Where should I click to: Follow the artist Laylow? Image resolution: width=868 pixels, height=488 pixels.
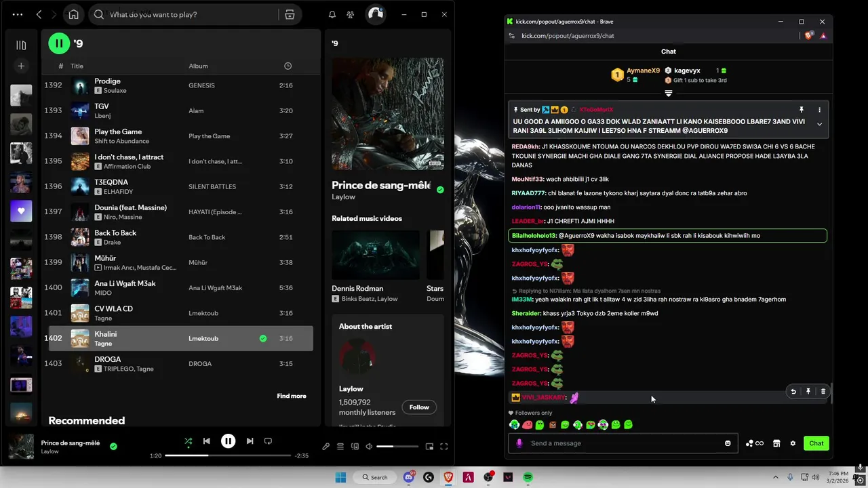pos(419,407)
